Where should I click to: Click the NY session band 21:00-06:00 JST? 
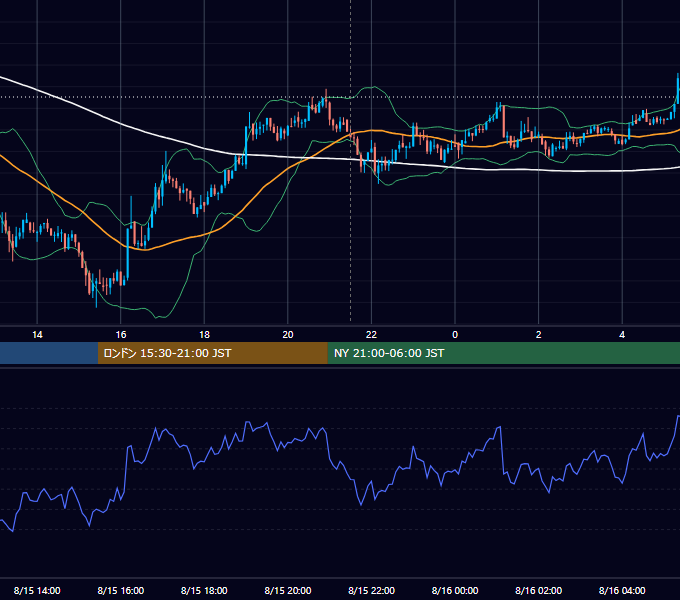[503, 353]
